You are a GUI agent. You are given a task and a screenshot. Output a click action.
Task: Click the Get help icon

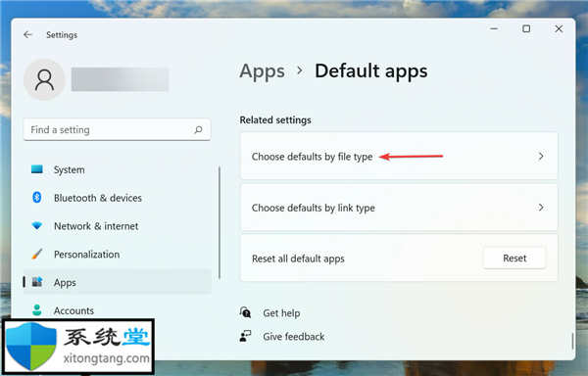click(245, 312)
